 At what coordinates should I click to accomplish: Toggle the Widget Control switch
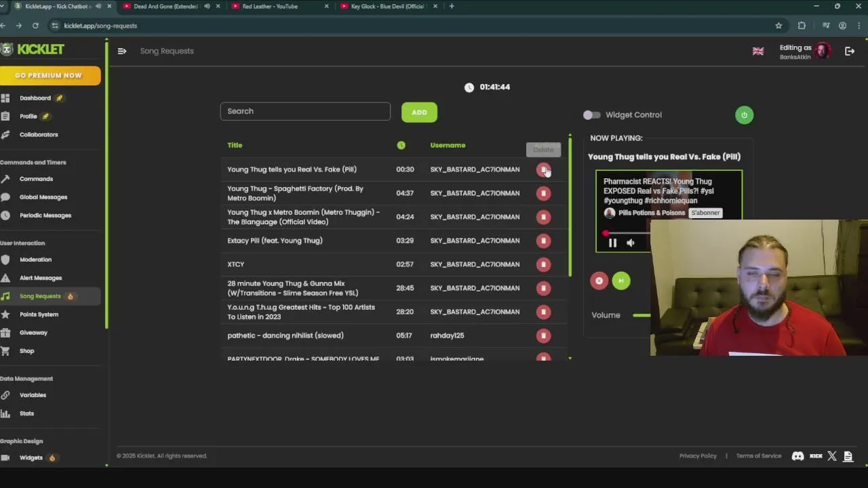tap(591, 115)
